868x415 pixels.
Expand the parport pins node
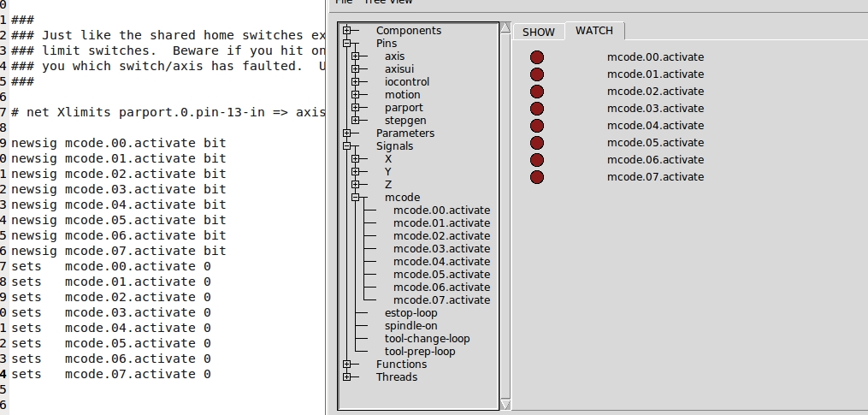(356, 108)
